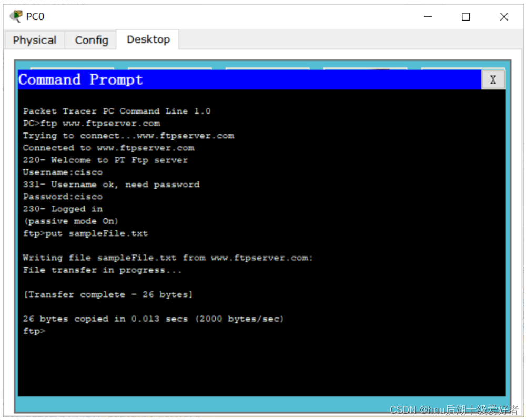Click '230- Logged in' line

[63, 209]
